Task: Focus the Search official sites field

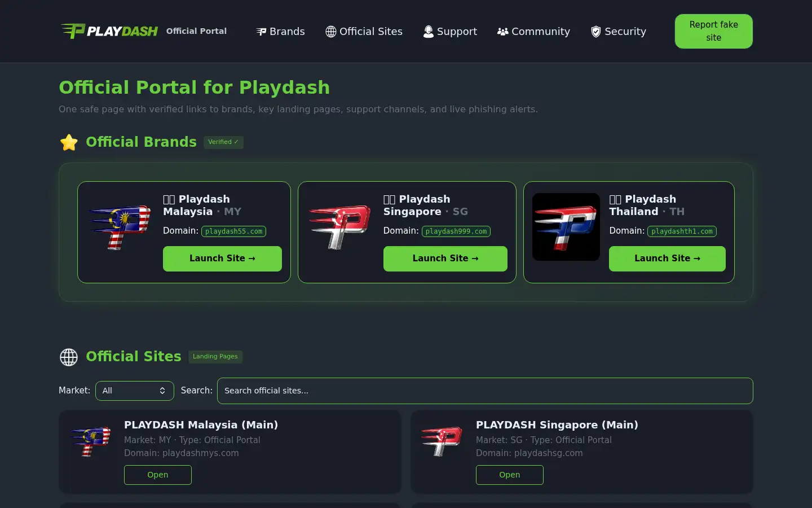Action: coord(485,391)
